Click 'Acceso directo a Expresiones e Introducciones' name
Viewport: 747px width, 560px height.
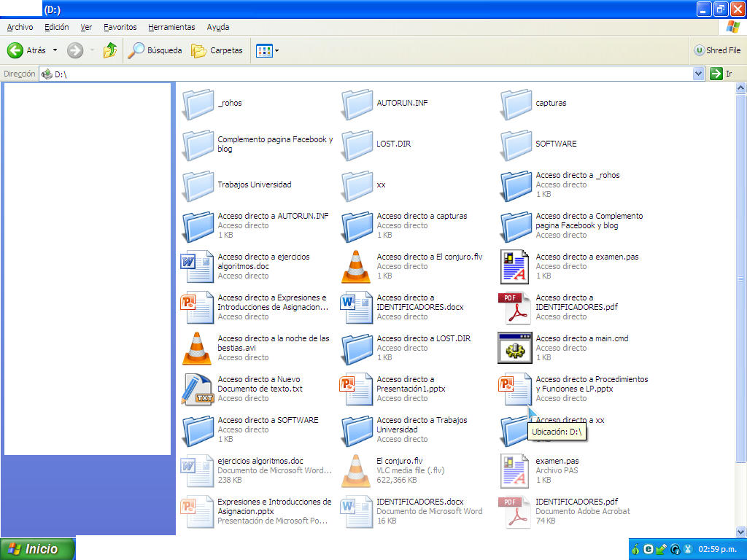point(273,303)
